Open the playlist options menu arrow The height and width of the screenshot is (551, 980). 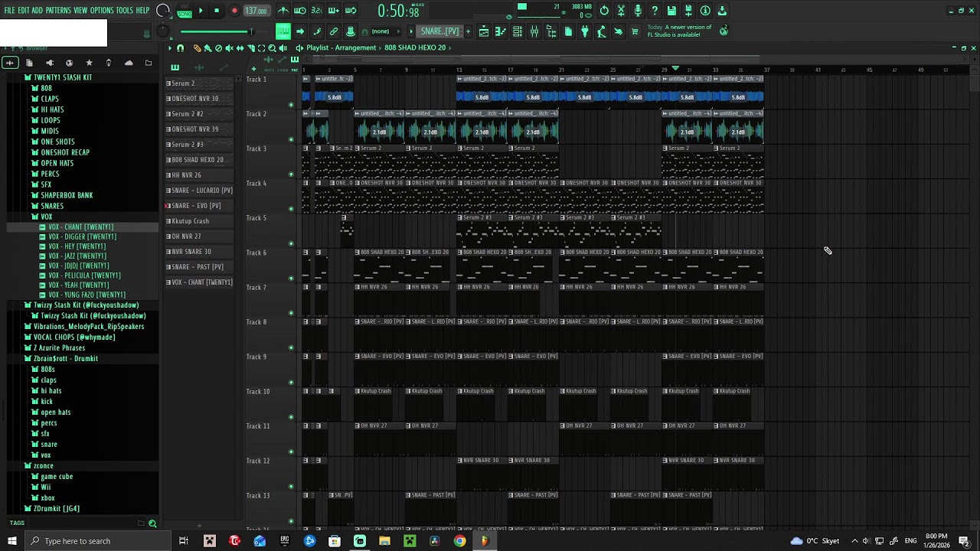coord(170,47)
